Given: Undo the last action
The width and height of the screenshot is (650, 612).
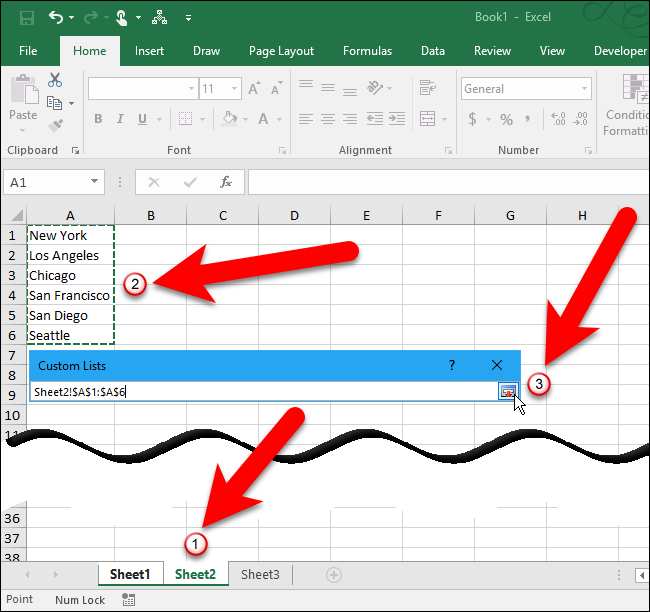Looking at the screenshot, I should [x=56, y=17].
